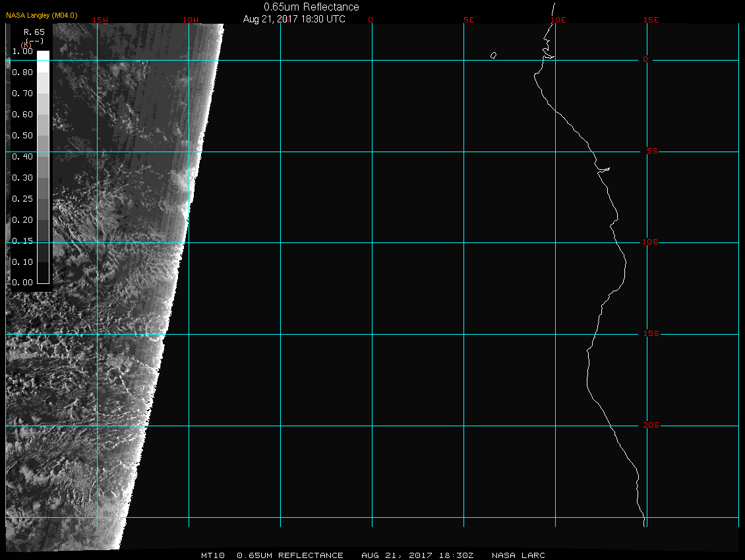Image resolution: width=745 pixels, height=560 pixels.
Task: Click the 0.00 label at colorbar bottom
Action: pyautogui.click(x=22, y=283)
